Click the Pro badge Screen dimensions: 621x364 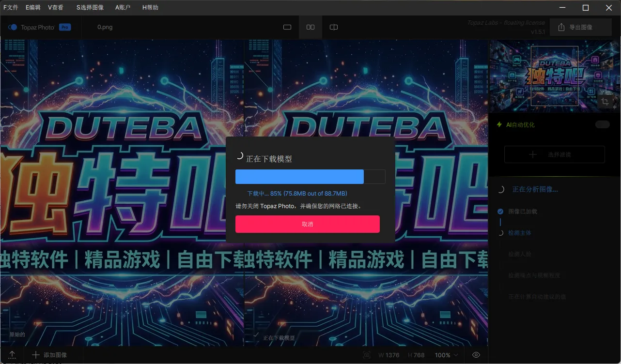tap(65, 28)
